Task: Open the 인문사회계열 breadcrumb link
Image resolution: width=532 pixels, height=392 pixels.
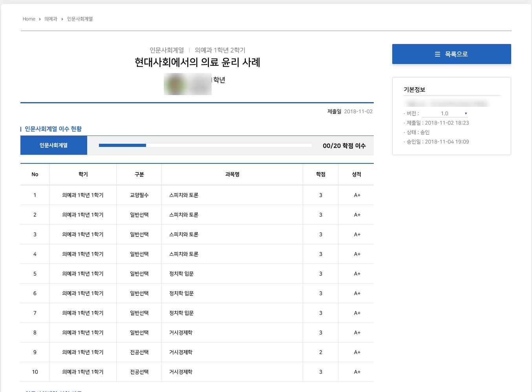Action: (80, 19)
